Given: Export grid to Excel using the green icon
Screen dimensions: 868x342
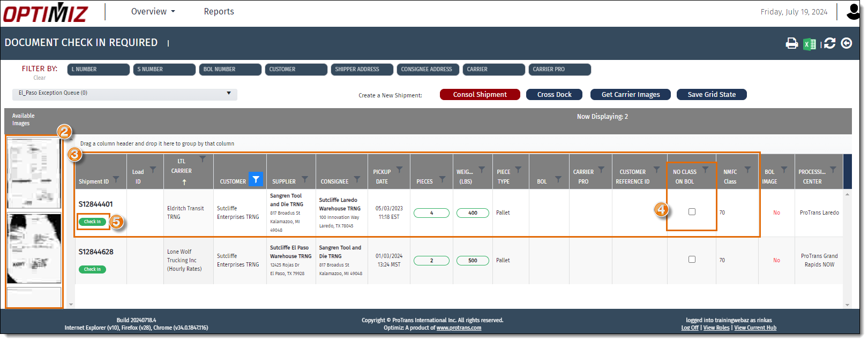Looking at the screenshot, I should (x=809, y=44).
